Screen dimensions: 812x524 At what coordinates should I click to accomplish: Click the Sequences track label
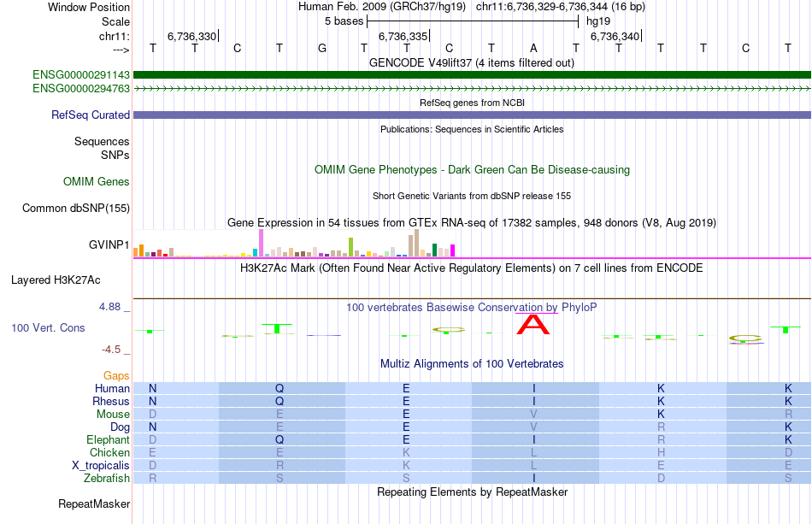pos(102,141)
